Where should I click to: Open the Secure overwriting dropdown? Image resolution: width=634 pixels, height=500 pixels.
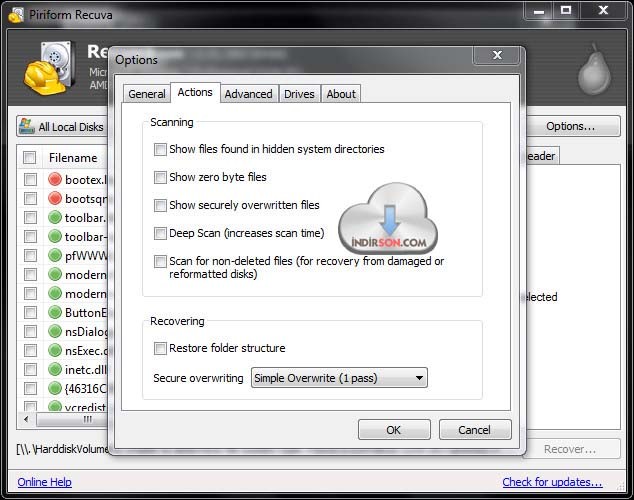pos(339,378)
